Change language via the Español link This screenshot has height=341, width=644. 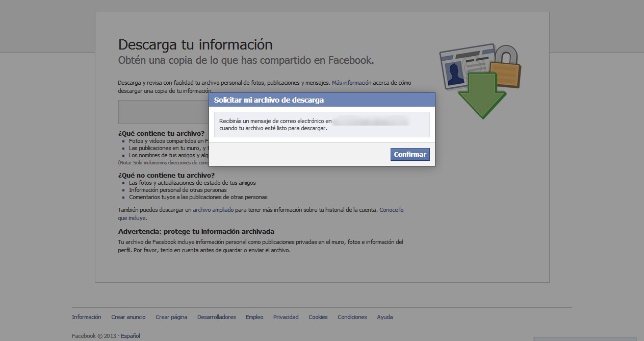(131, 336)
